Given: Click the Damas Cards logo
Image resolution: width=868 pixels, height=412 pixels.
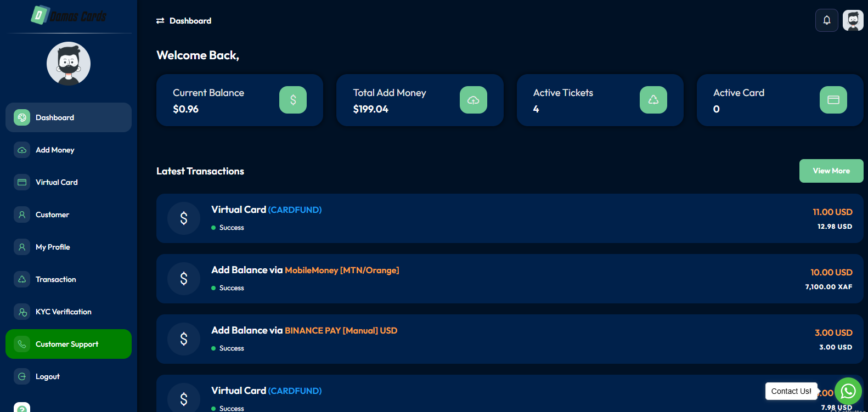Looking at the screenshot, I should click(69, 15).
